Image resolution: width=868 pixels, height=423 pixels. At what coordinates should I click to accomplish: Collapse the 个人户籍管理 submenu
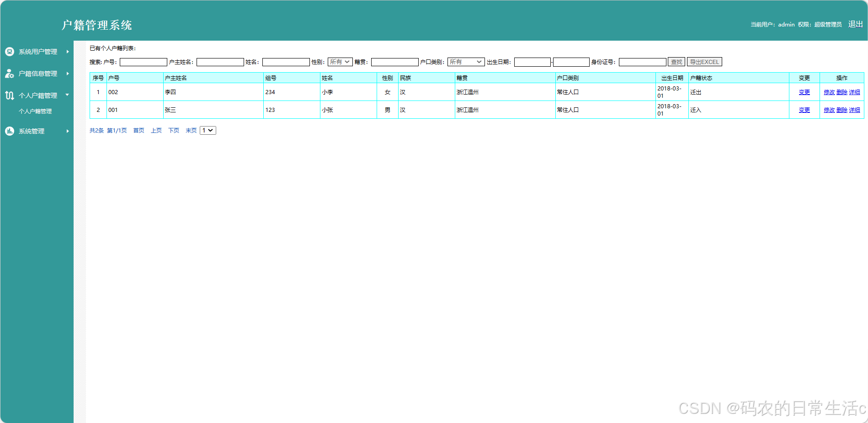tap(39, 95)
